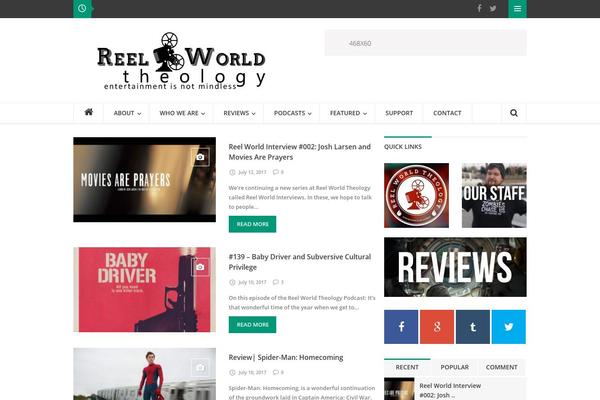
Task: Click comment bubble icon under Josh Larsen post
Action: (x=276, y=172)
